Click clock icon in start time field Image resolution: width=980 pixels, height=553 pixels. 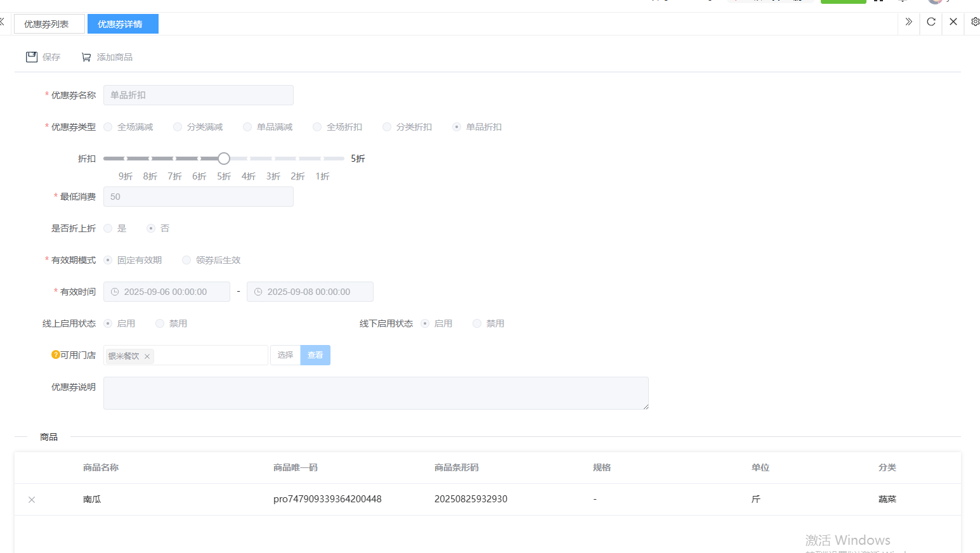point(115,292)
